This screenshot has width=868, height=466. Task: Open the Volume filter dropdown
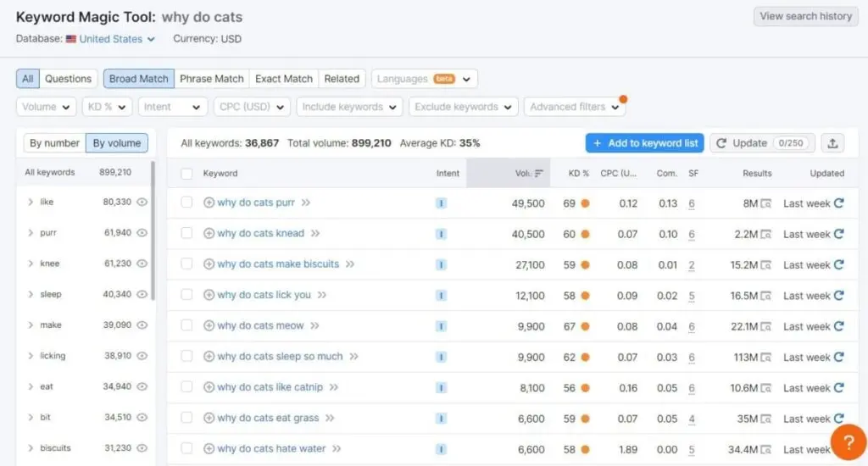46,107
